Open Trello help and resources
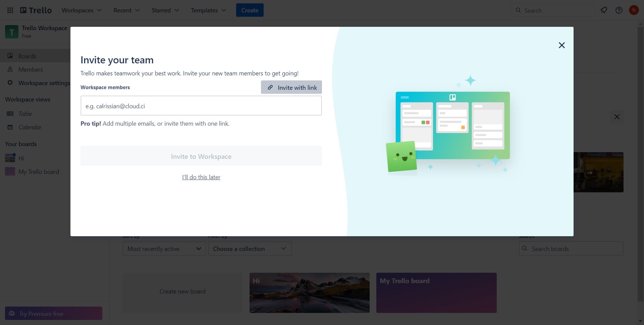 click(619, 10)
